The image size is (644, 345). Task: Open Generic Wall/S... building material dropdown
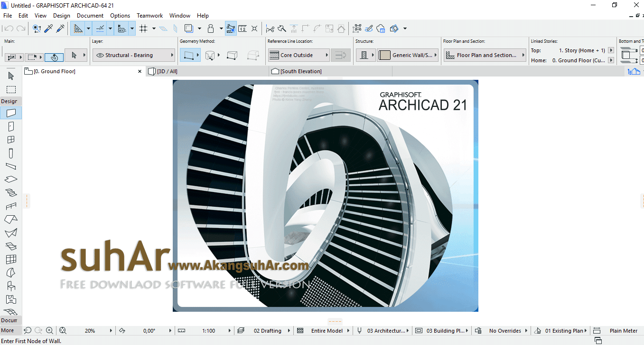[408, 55]
